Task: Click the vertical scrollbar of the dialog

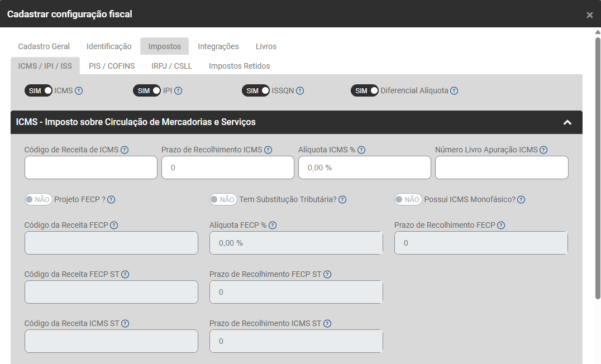Action: 598,167
